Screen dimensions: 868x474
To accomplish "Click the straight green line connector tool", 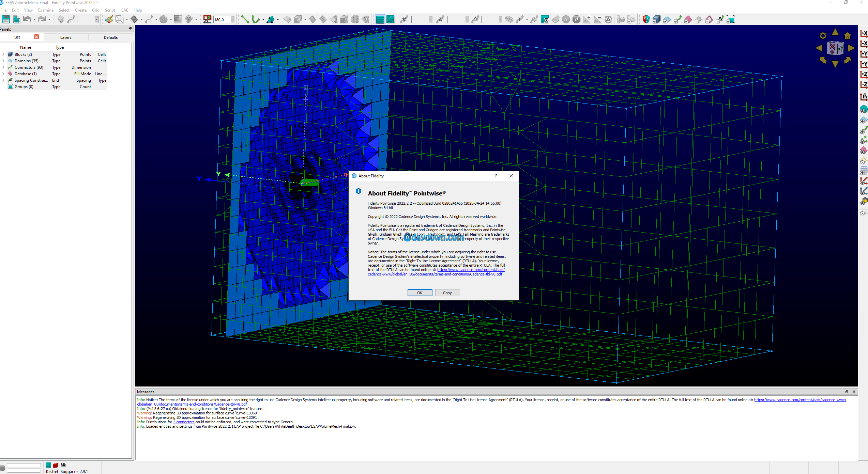I will pyautogui.click(x=245, y=19).
